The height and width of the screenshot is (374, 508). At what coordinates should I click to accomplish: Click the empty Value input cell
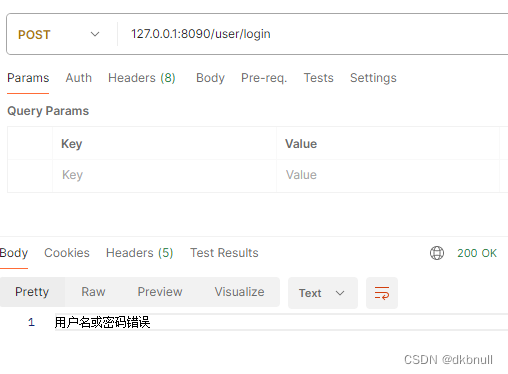[388, 175]
